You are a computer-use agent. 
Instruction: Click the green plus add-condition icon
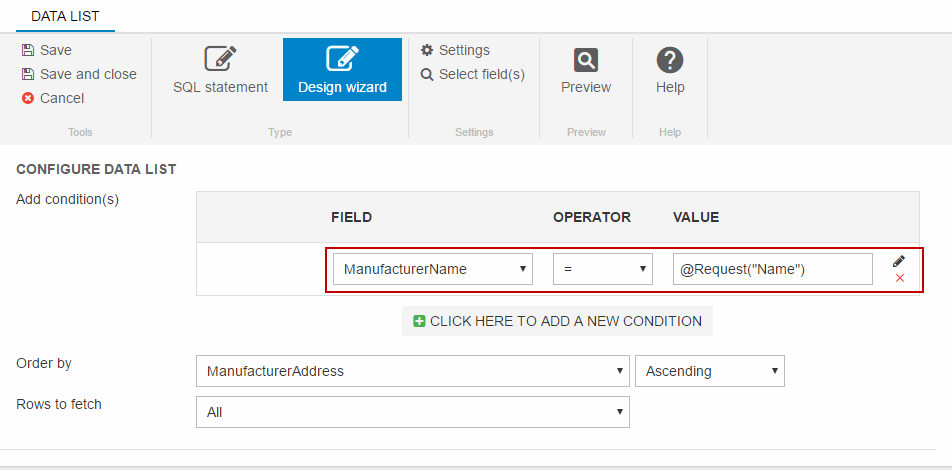(x=419, y=322)
